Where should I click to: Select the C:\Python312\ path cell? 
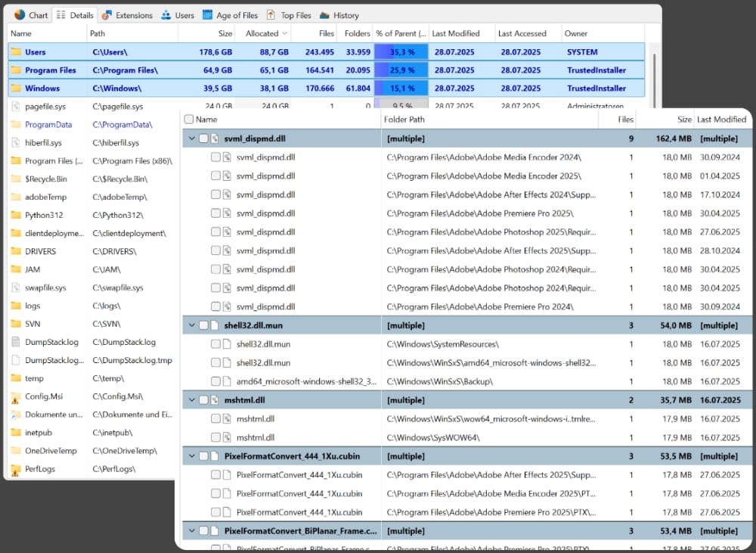[x=118, y=215]
